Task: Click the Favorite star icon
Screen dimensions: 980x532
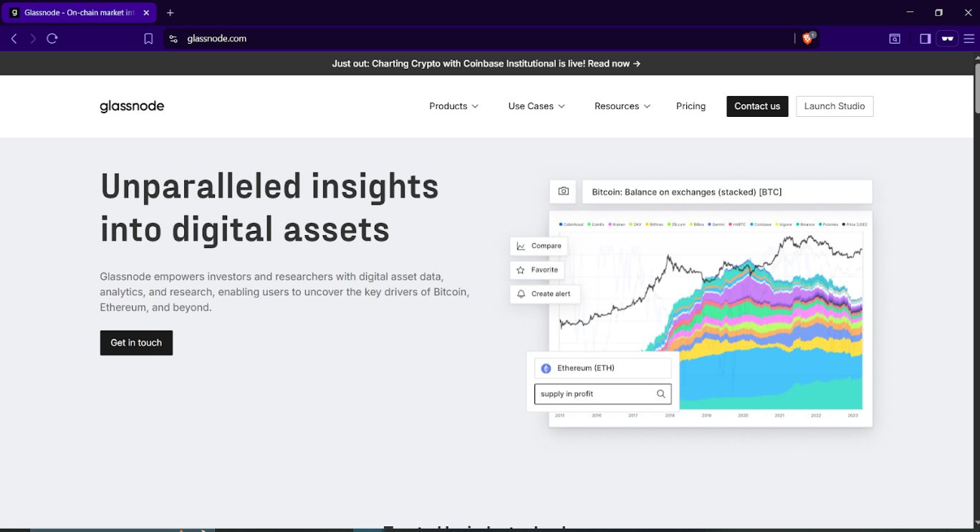Action: coord(521,270)
